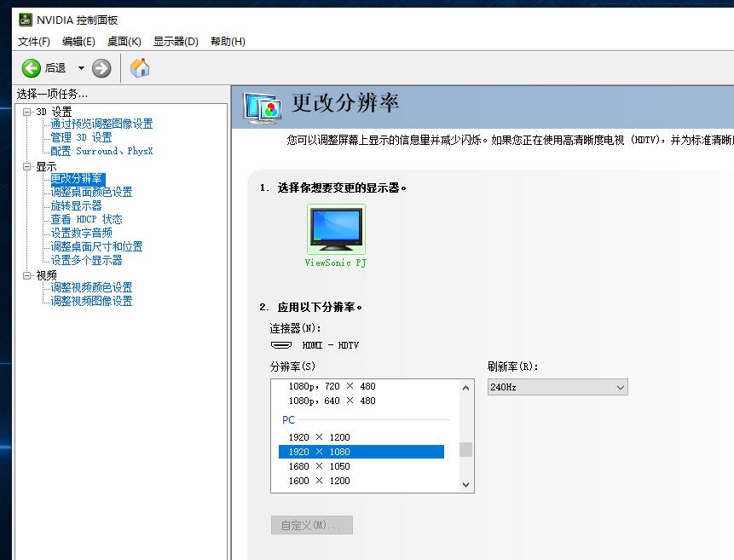Open the 刷新率 dropdown showing 240Hz
The height and width of the screenshot is (560, 734).
[x=558, y=387]
